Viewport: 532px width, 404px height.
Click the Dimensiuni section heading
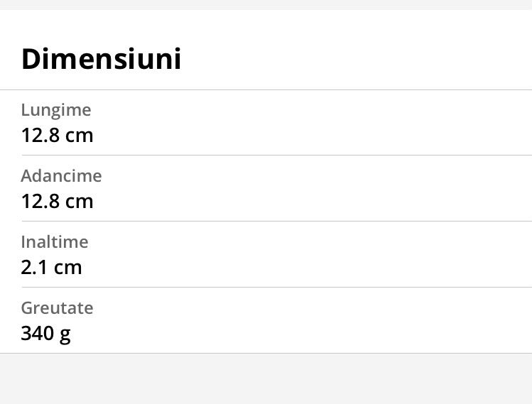pos(101,59)
